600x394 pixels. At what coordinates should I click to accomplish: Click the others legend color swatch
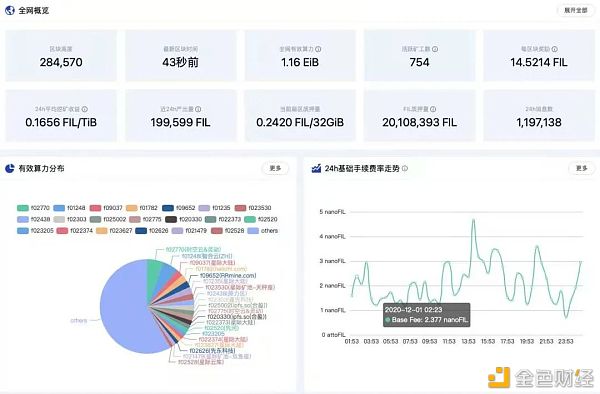(x=253, y=231)
